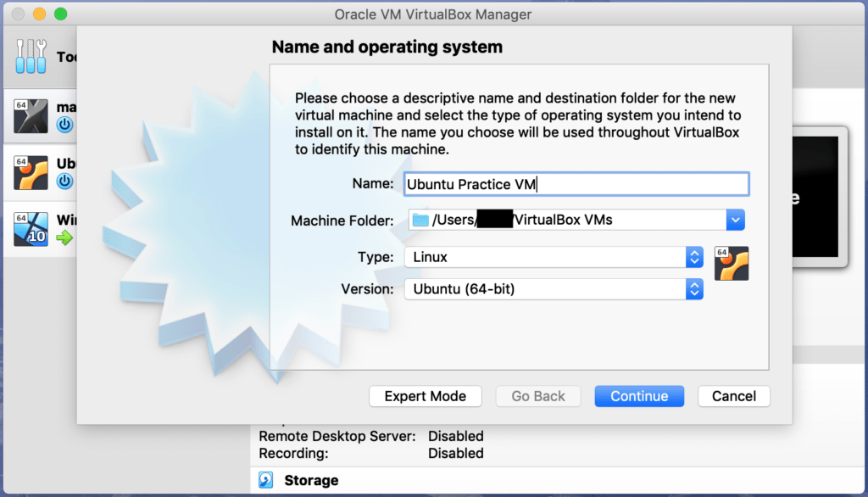Click the powered-off status icon under macOS VM
This screenshot has height=497, width=868.
[x=64, y=124]
